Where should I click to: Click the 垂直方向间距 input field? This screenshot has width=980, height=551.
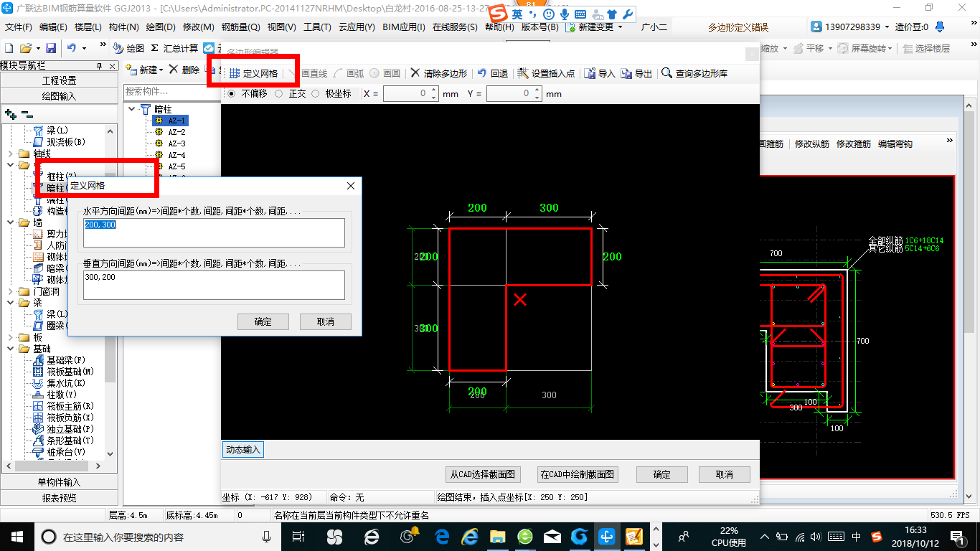214,285
